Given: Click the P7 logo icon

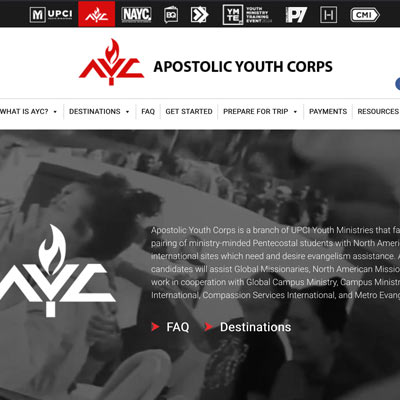Looking at the screenshot, I should (296, 15).
